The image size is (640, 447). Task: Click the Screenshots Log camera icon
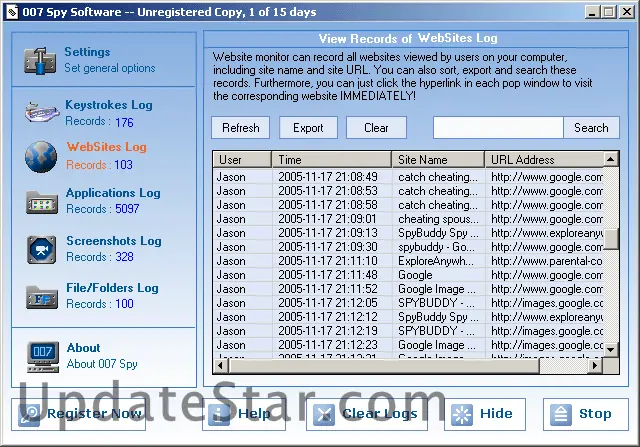coord(42,249)
